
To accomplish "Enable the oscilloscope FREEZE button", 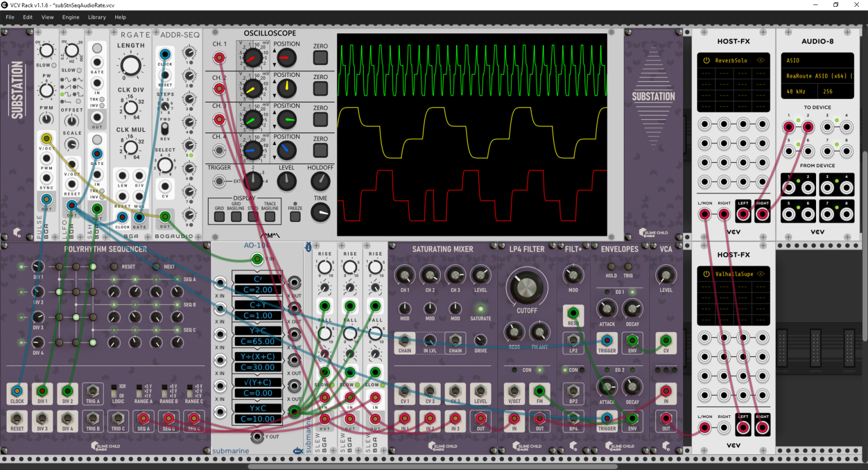I will click(x=295, y=216).
